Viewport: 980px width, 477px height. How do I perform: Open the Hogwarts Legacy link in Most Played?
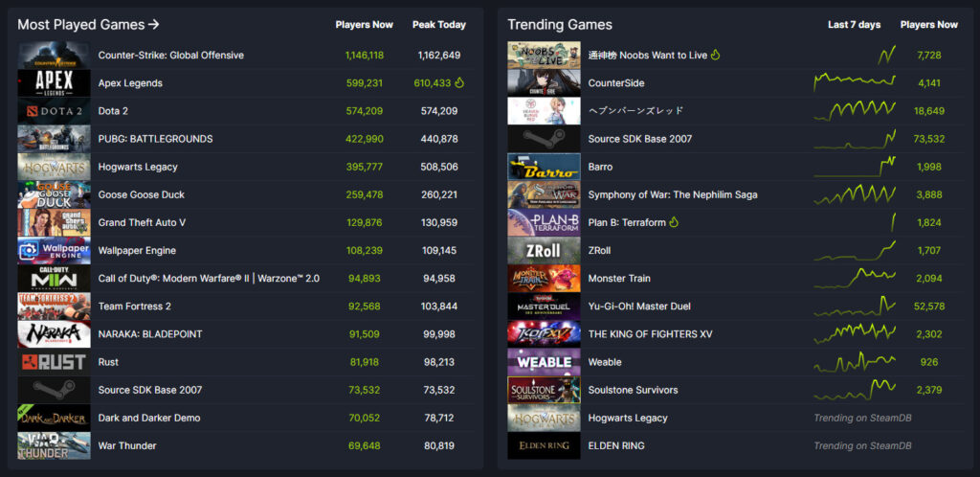point(137,167)
